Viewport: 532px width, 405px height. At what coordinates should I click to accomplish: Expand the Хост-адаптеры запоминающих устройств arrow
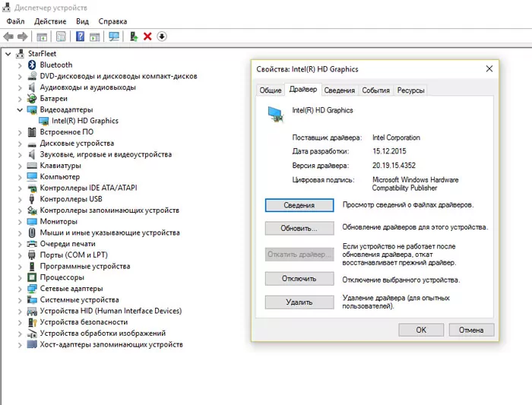(20, 345)
